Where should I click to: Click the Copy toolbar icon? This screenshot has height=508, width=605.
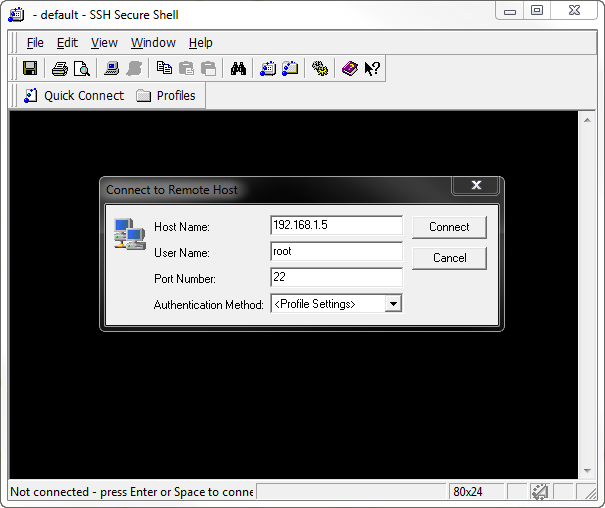point(164,68)
